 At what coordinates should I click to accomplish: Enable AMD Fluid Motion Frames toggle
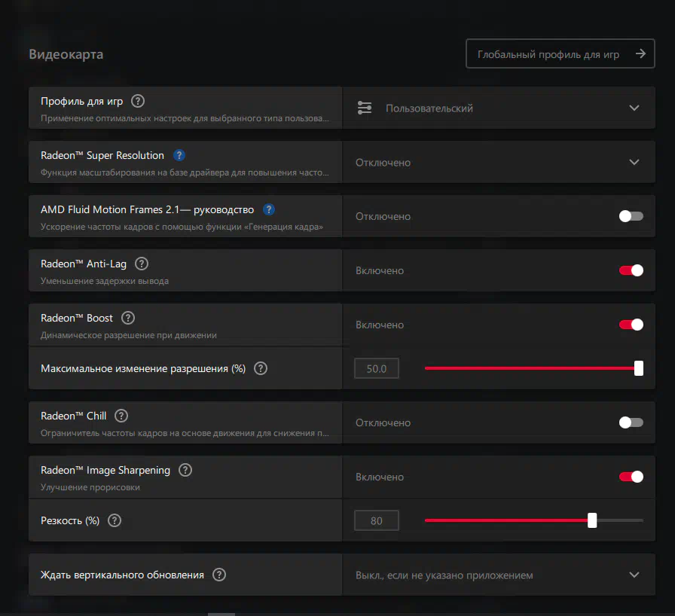coord(631,216)
